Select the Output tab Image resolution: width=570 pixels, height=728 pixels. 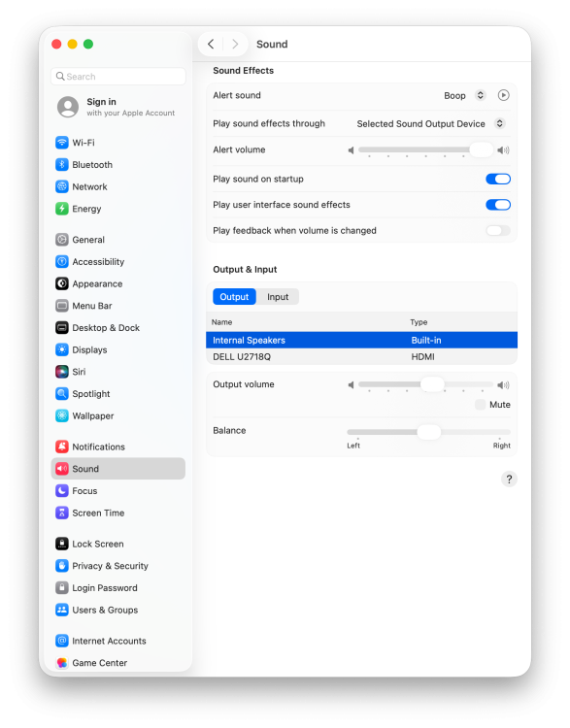234,297
